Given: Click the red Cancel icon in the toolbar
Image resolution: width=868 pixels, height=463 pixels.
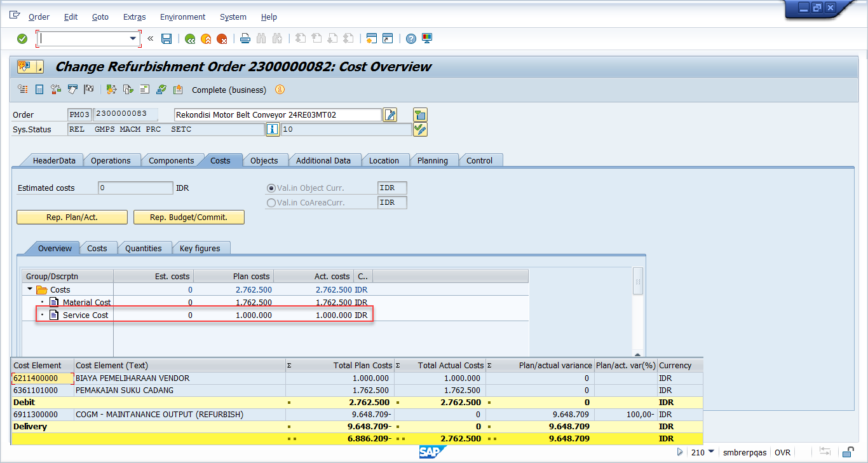Looking at the screenshot, I should click(222, 39).
